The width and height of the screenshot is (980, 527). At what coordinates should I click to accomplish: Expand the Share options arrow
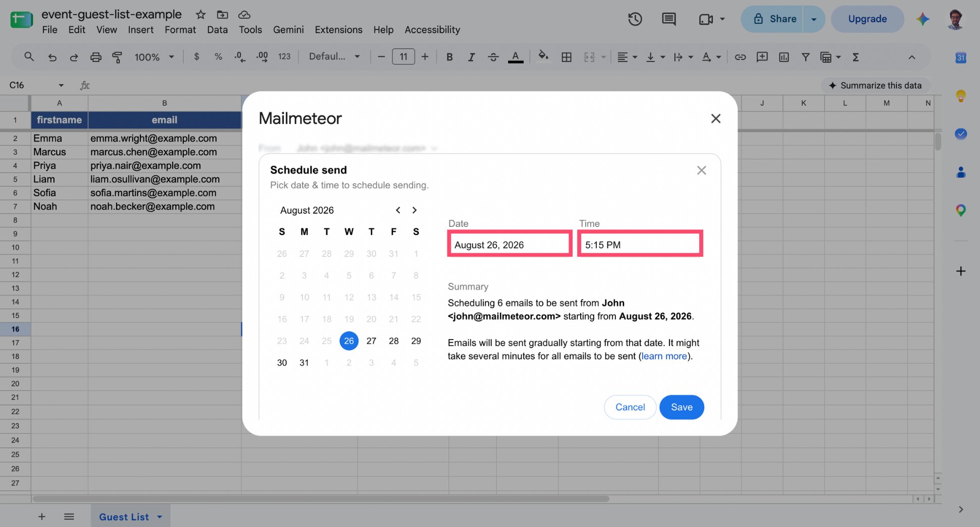(x=813, y=19)
